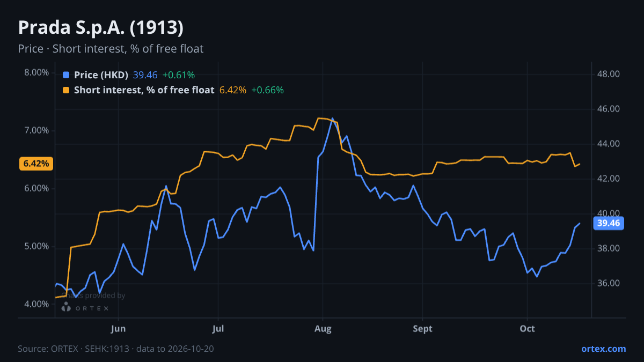The height and width of the screenshot is (362, 644).
Task: Click the 46.00 right axis label
Action: 609,109
